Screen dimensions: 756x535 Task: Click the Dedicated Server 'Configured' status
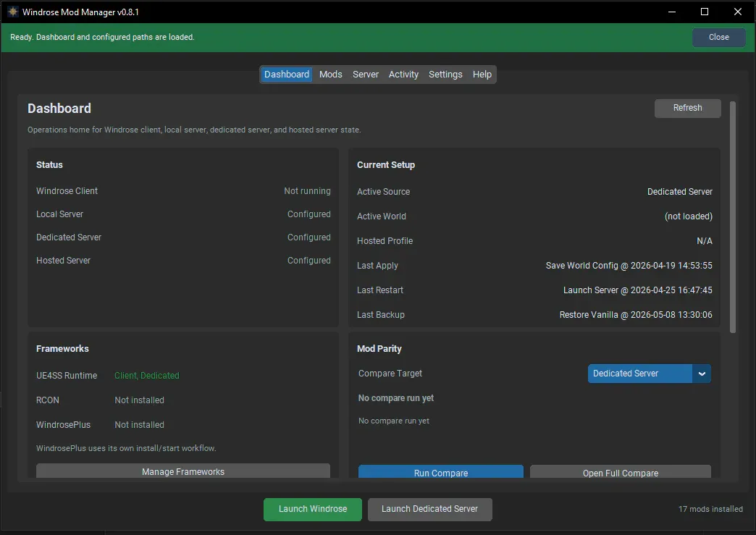[309, 237]
